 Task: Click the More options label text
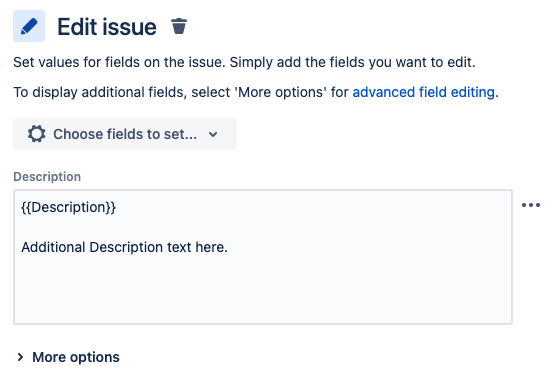coord(76,357)
